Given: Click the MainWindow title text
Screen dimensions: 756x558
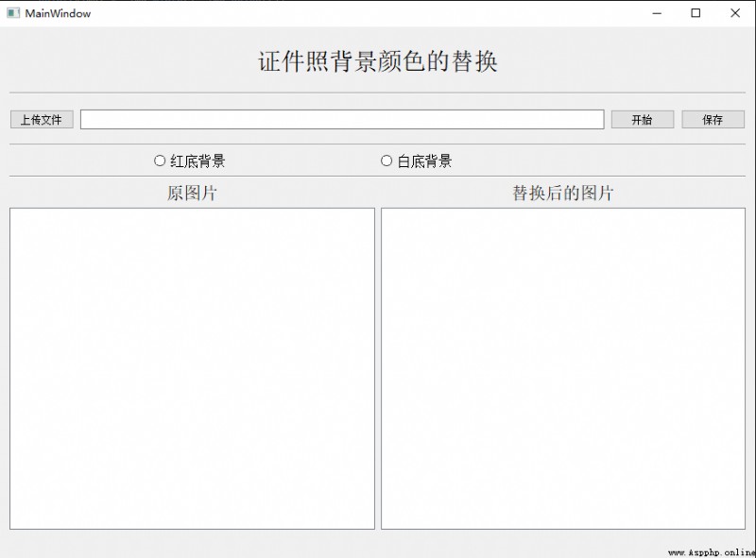Looking at the screenshot, I should pos(58,13).
